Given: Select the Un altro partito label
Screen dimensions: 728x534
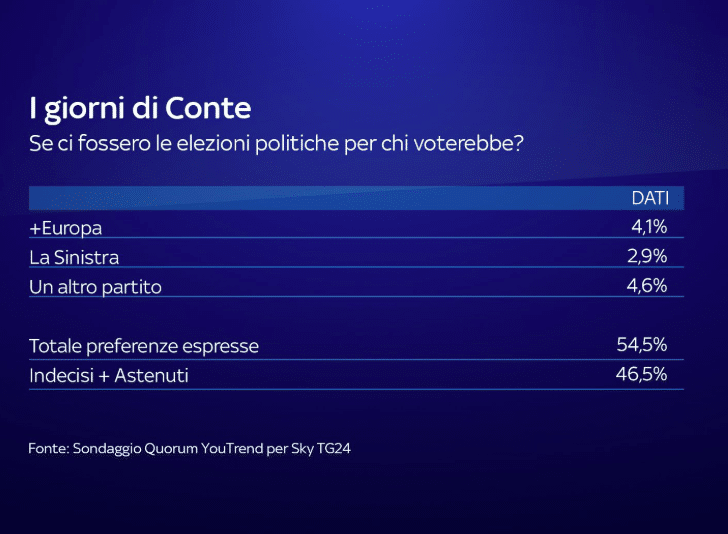Looking at the screenshot, I should coord(95,287).
